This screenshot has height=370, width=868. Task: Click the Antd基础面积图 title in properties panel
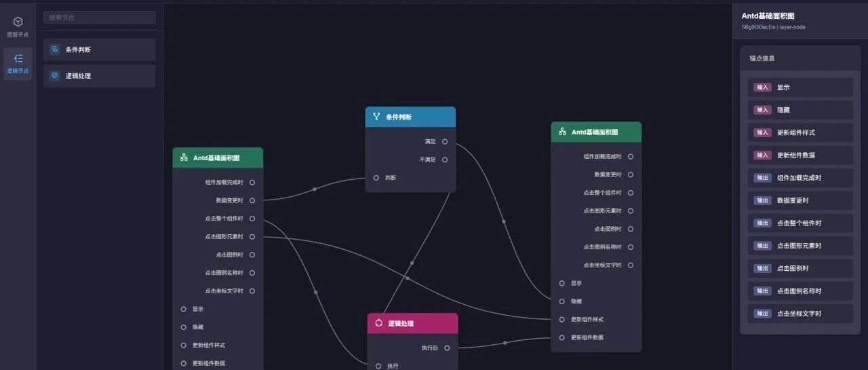(768, 16)
